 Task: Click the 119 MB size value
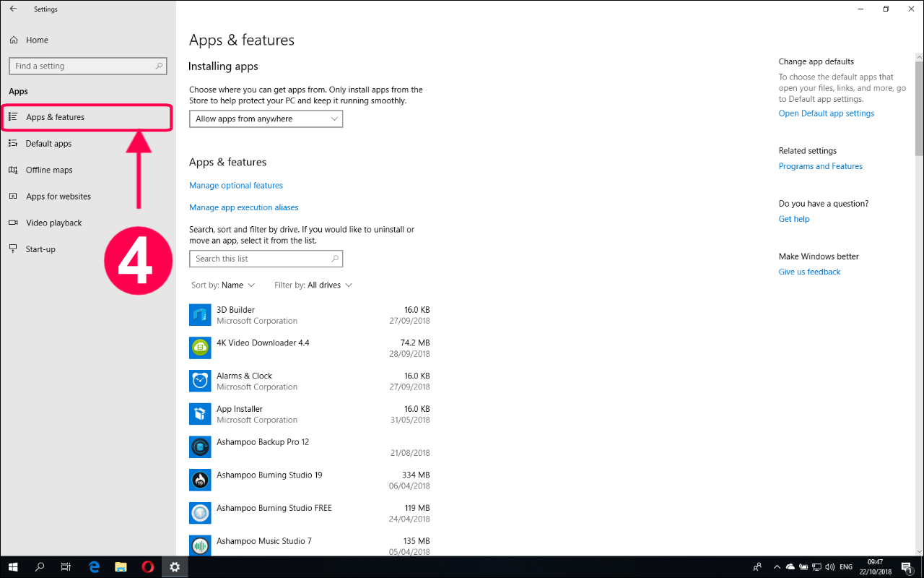click(x=416, y=508)
